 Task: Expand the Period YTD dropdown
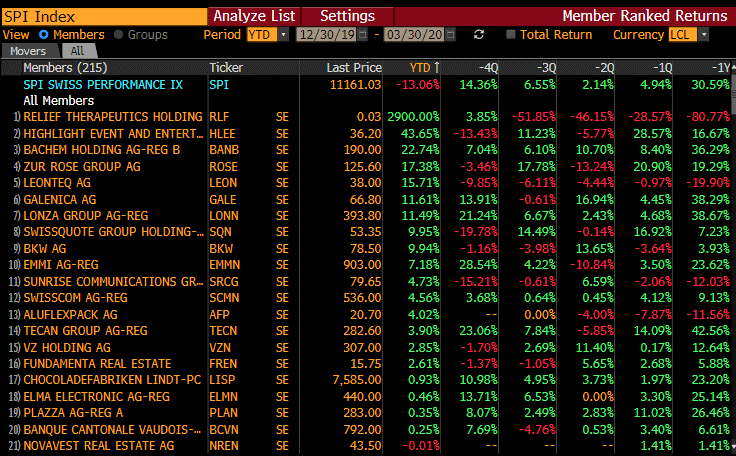tap(284, 35)
